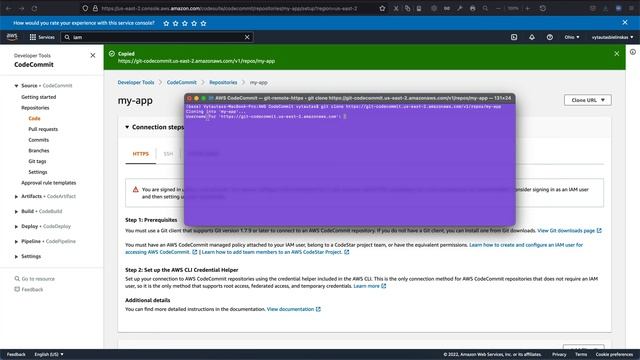Collapse the Connection steps section

[x=127, y=127]
